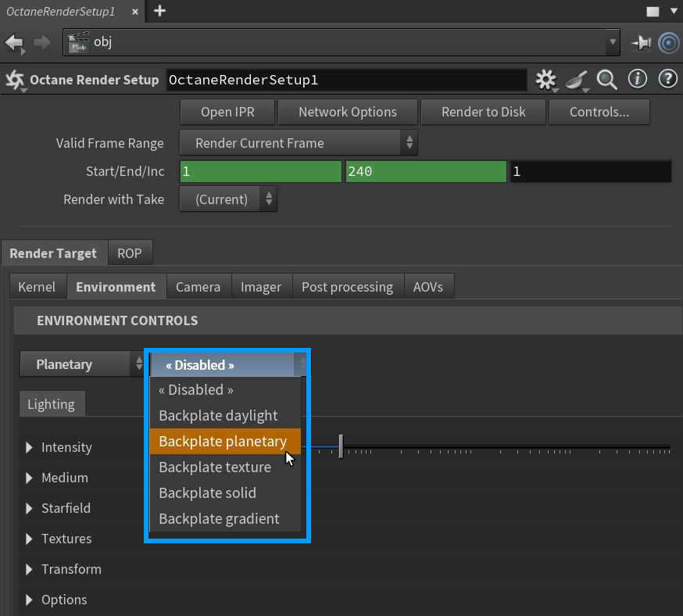The height and width of the screenshot is (616, 683).
Task: Add a new pane tab with plus
Action: pos(159,10)
